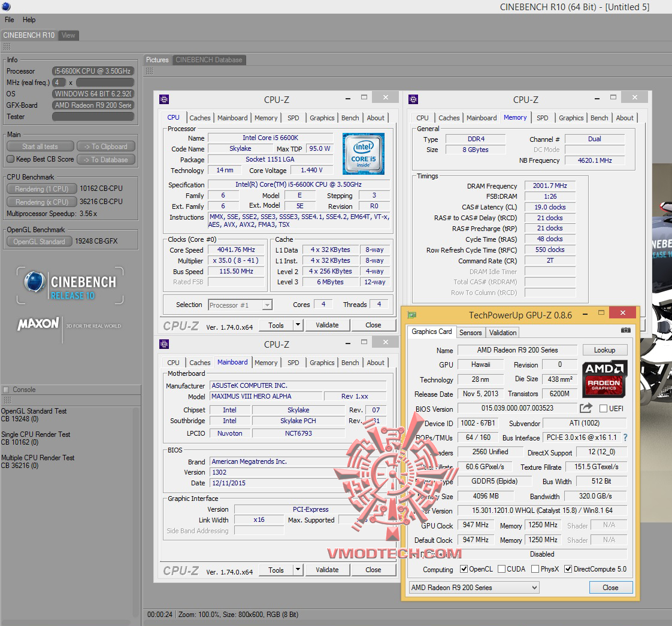The width and height of the screenshot is (672, 626).
Task: Click the BIOS export arrow icon in GPU-Z
Action: [x=586, y=408]
